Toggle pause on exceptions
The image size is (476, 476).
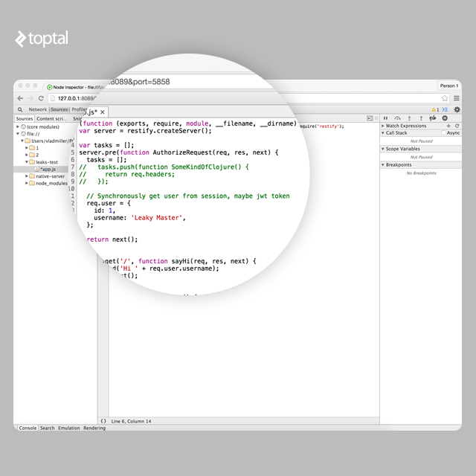(x=445, y=118)
